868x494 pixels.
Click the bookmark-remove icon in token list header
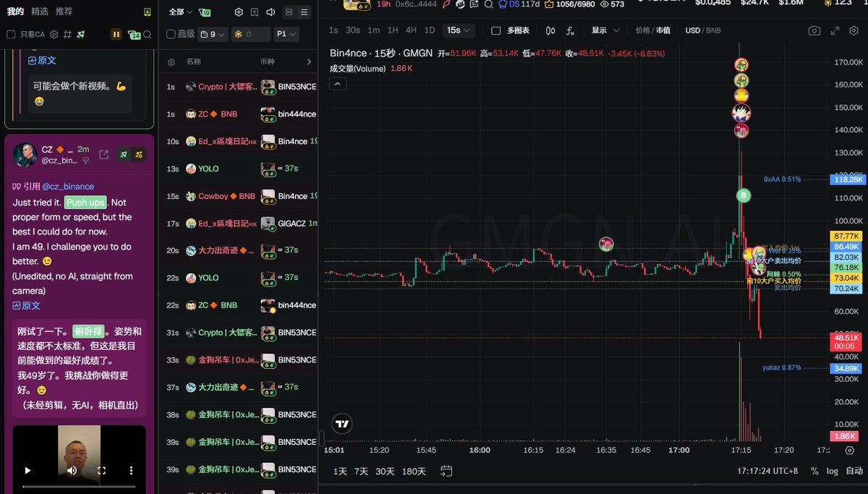click(255, 12)
